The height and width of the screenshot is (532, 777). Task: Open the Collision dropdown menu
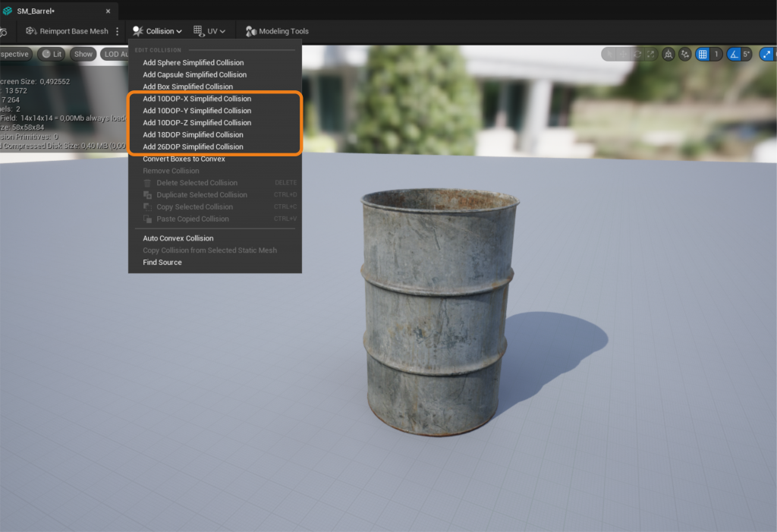pos(157,31)
